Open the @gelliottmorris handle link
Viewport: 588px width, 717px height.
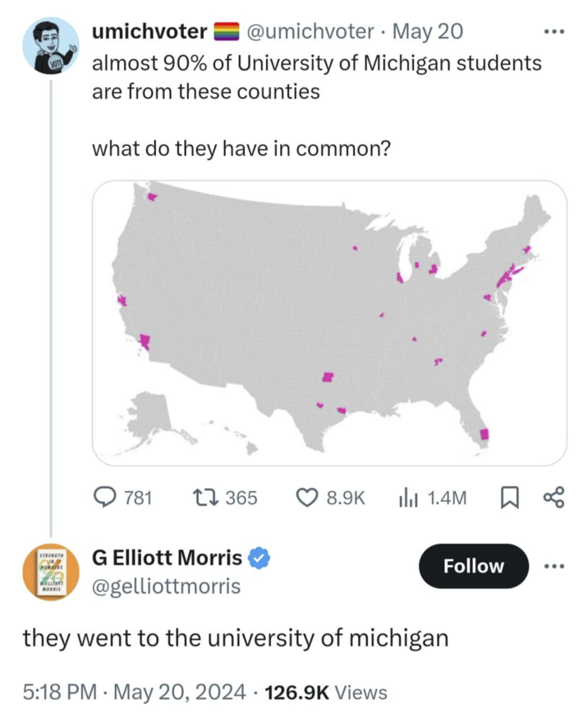(x=166, y=586)
